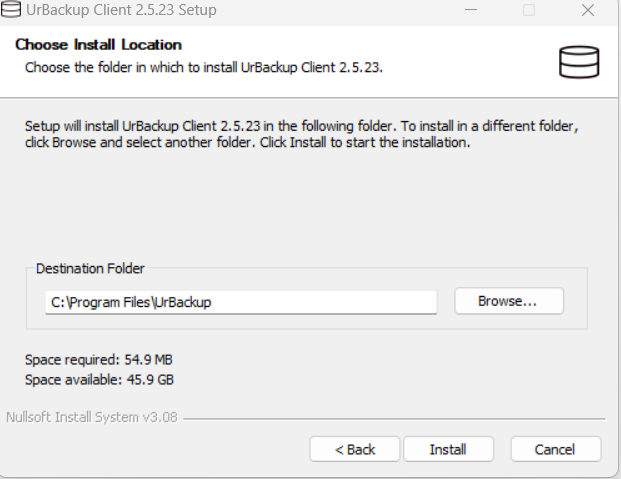This screenshot has height=479, width=621.
Task: Open the Browse... folder picker
Action: click(509, 301)
